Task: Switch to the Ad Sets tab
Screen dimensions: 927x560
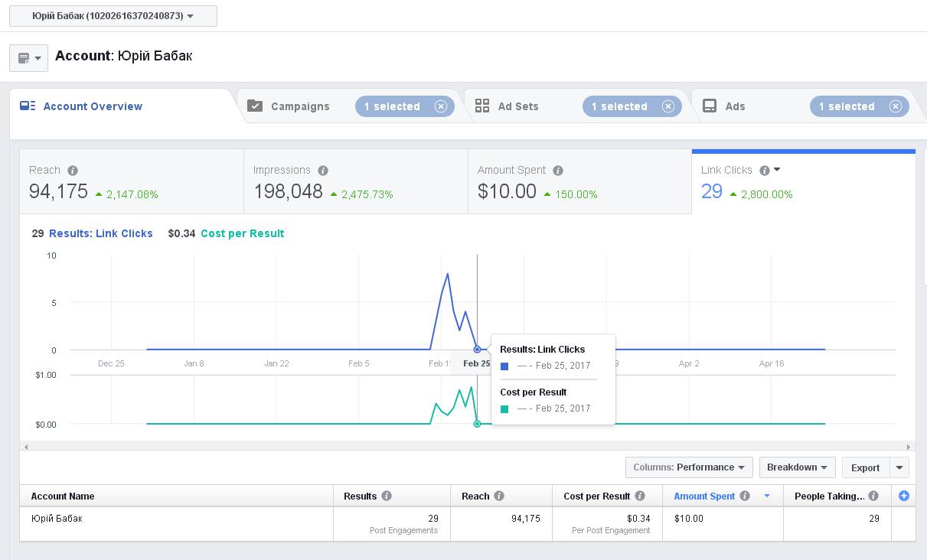Action: click(517, 106)
